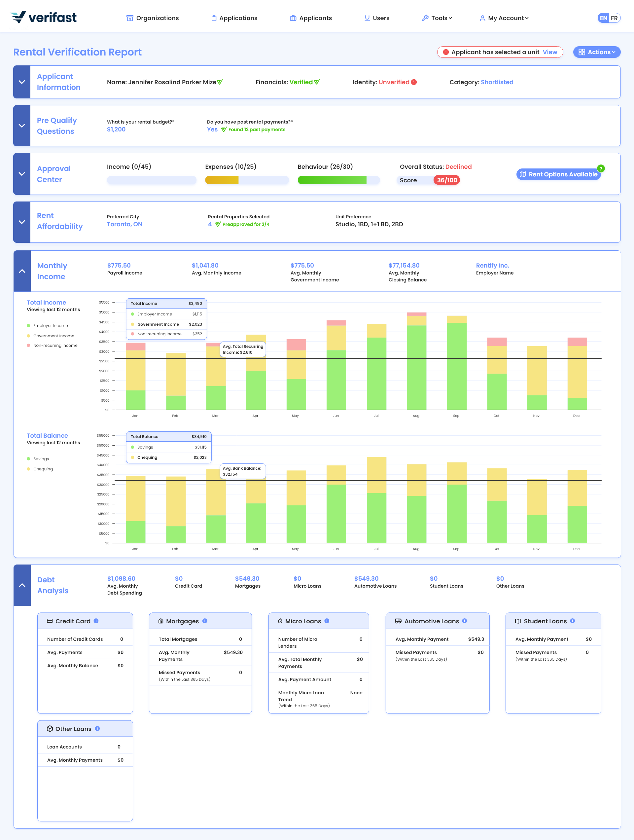634x840 pixels.
Task: Click the Micro Loans info icon
Action: pos(327,621)
